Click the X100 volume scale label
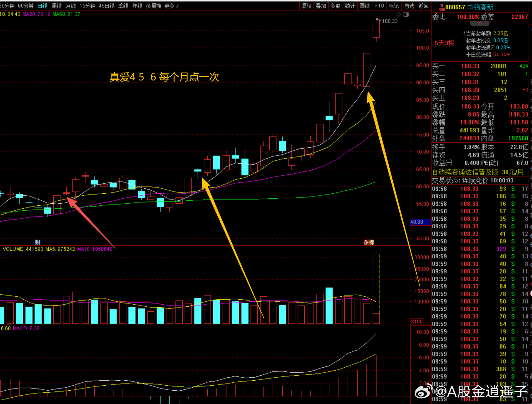 pyautogui.click(x=417, y=322)
